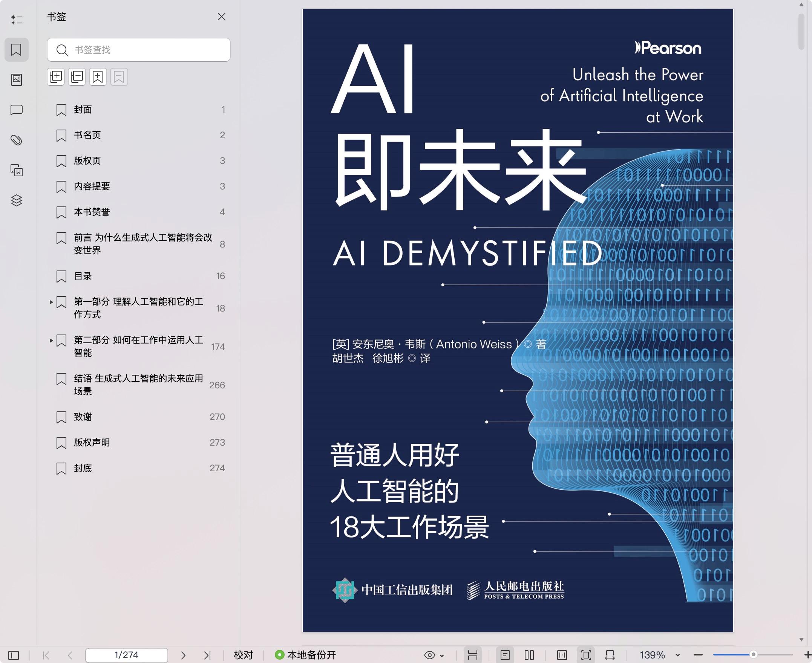Select single page view icon
This screenshot has width=812, height=663.
pos(505,655)
